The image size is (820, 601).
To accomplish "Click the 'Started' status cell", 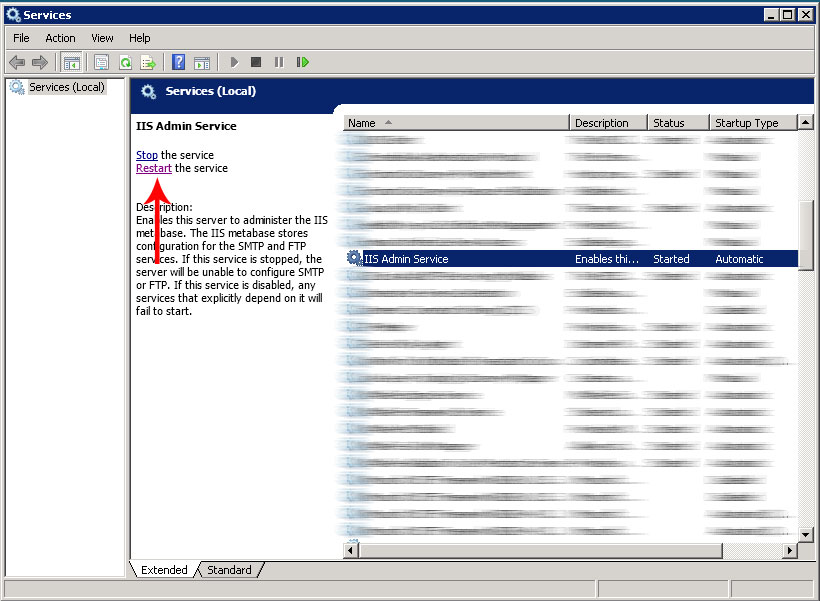I will click(671, 259).
